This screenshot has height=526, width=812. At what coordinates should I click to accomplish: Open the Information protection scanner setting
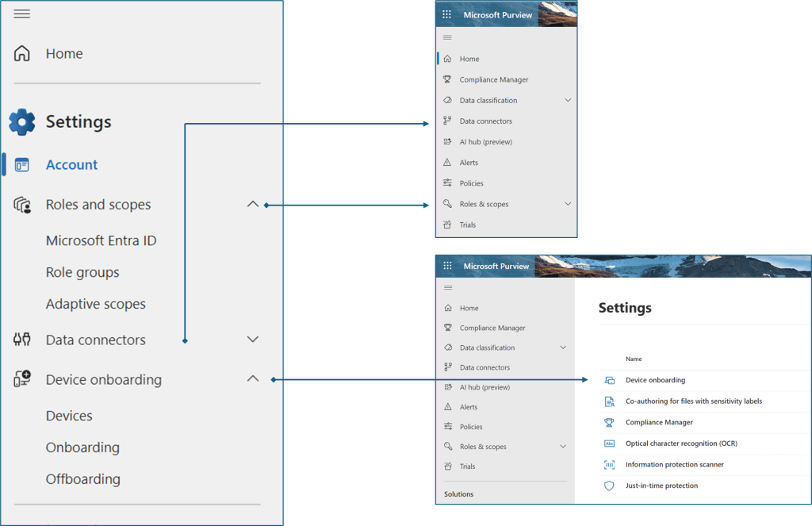click(x=674, y=465)
